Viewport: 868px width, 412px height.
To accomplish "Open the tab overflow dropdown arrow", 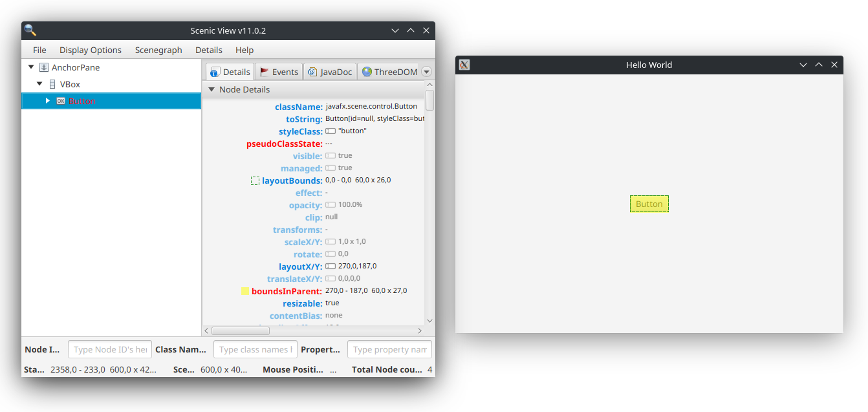I will click(426, 72).
